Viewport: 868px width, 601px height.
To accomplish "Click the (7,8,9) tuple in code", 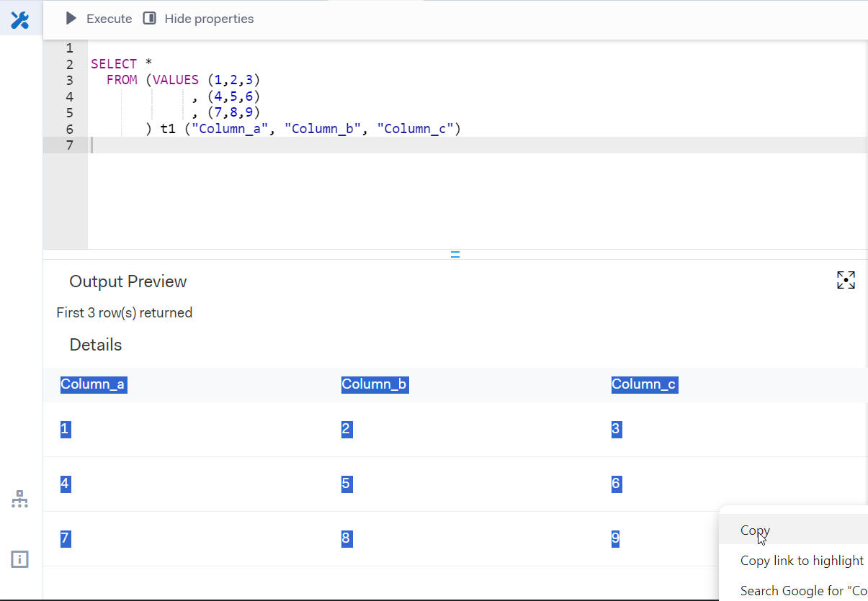I will click(233, 112).
